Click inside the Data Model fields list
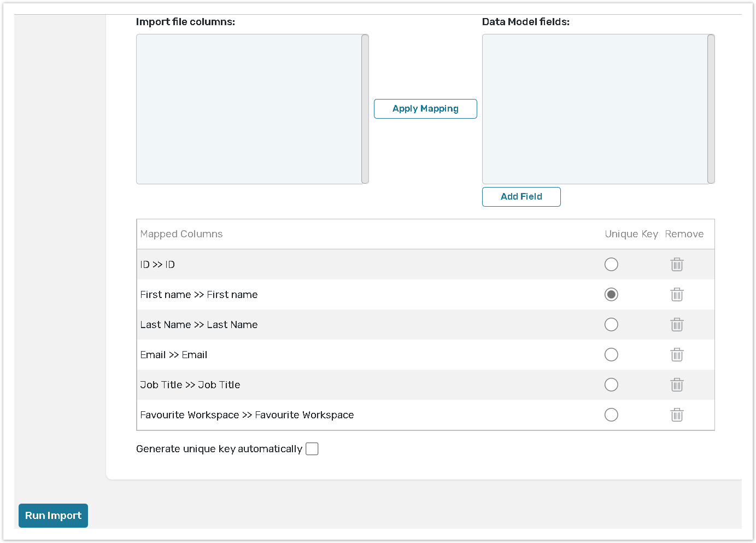Viewport: 756px width, 543px height. click(595, 109)
